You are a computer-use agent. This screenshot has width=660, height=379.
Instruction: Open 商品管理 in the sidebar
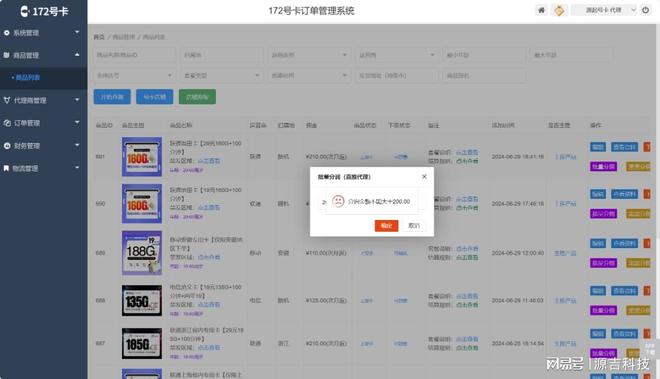(x=44, y=55)
